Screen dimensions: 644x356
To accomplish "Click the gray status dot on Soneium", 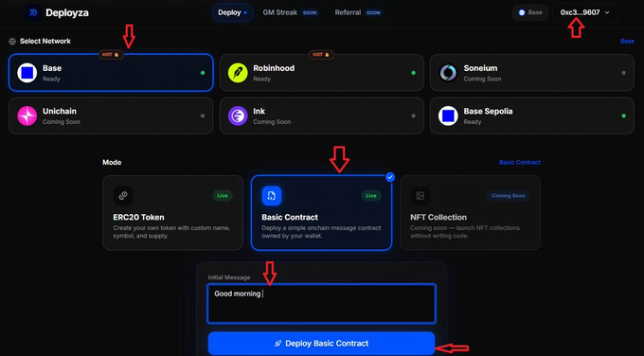I will click(623, 73).
